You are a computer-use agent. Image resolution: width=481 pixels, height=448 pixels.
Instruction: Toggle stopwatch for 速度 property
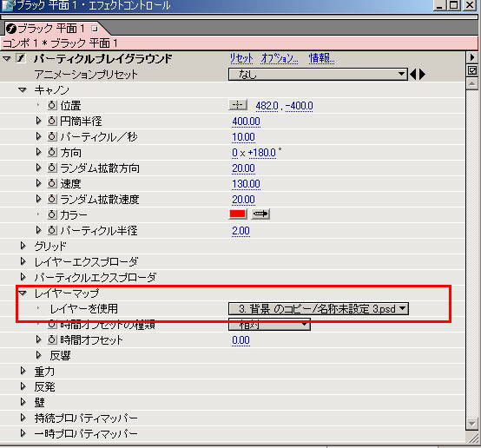tap(52, 183)
